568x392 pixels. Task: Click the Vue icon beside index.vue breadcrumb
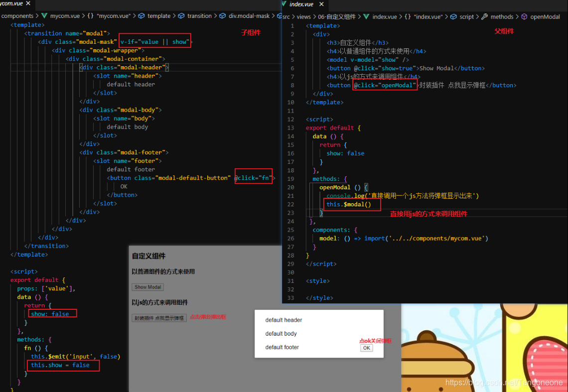366,16
